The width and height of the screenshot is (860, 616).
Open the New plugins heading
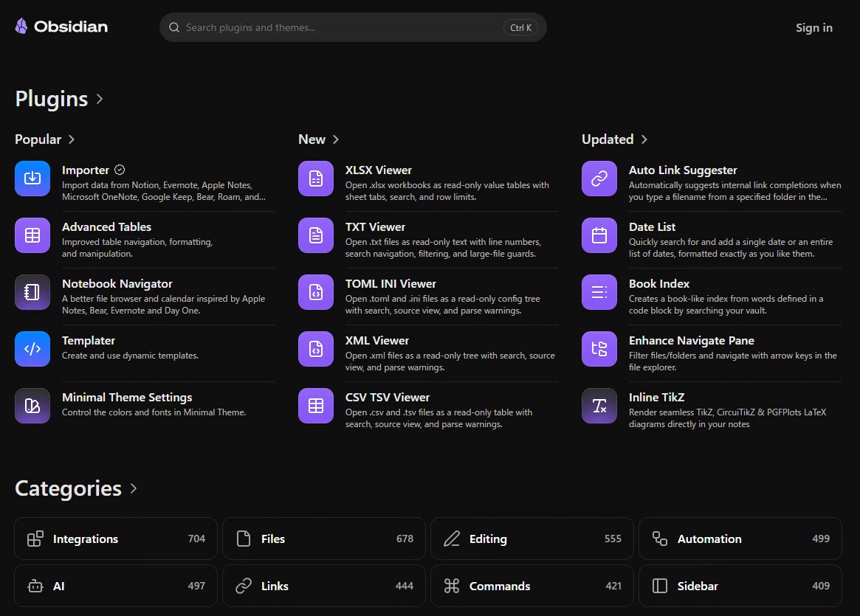312,139
